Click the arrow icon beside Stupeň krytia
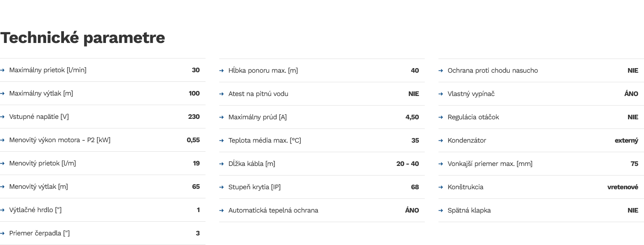Viewport: 644px width, 245px height. click(x=222, y=187)
